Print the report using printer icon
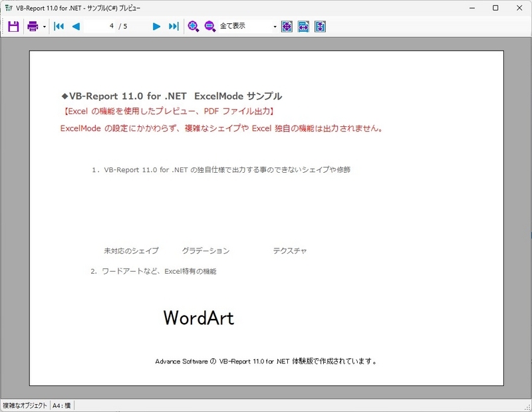The width and height of the screenshot is (532, 412). point(33,26)
